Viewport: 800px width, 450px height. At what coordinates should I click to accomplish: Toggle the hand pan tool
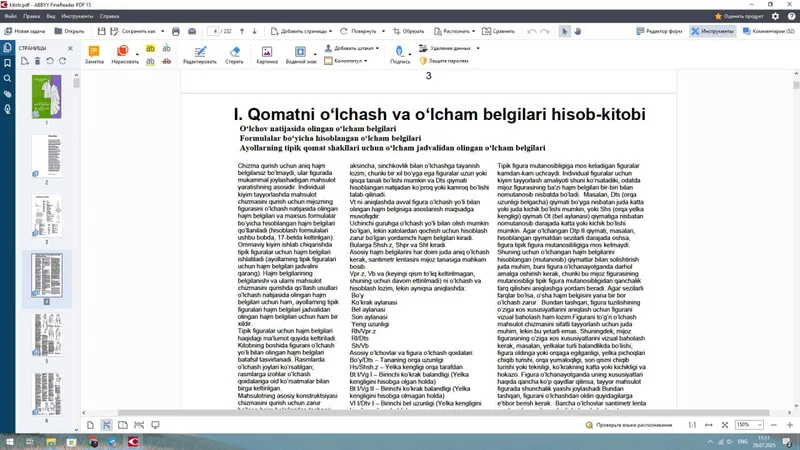[x=578, y=31]
